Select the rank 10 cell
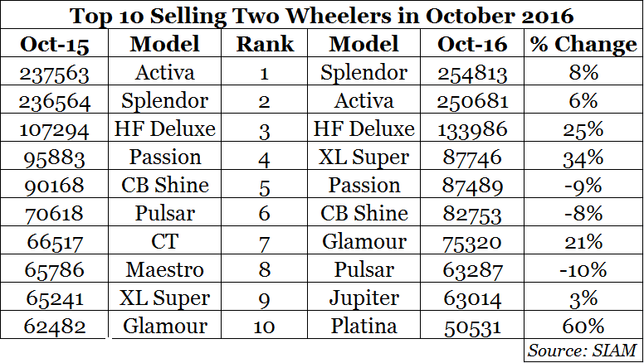Screen dimensions: 644x363 point(264,326)
